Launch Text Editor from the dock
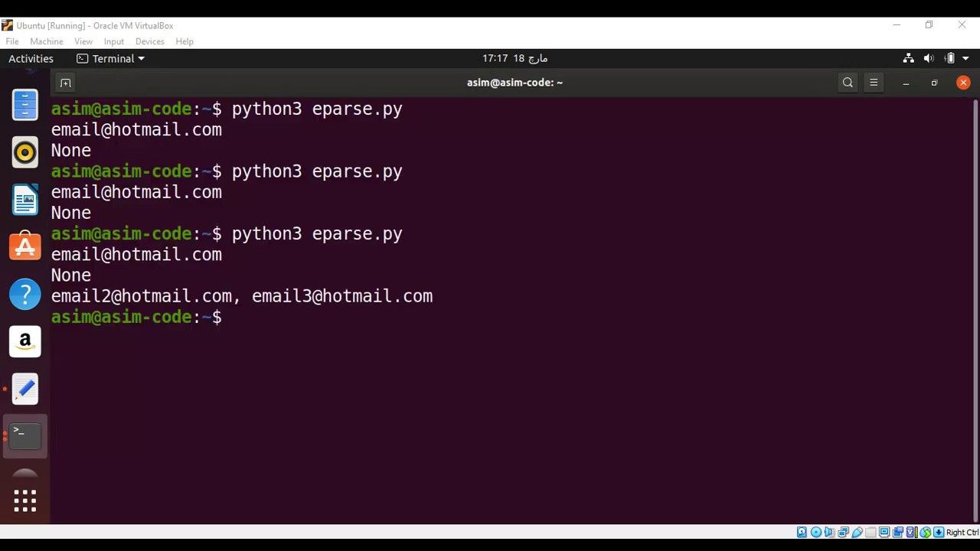The height and width of the screenshot is (551, 980). tap(24, 389)
